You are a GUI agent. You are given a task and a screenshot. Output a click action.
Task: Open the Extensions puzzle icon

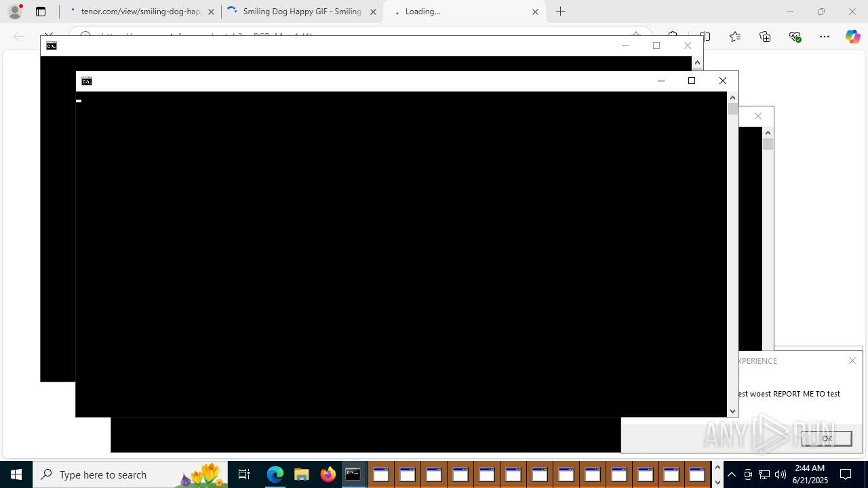673,37
